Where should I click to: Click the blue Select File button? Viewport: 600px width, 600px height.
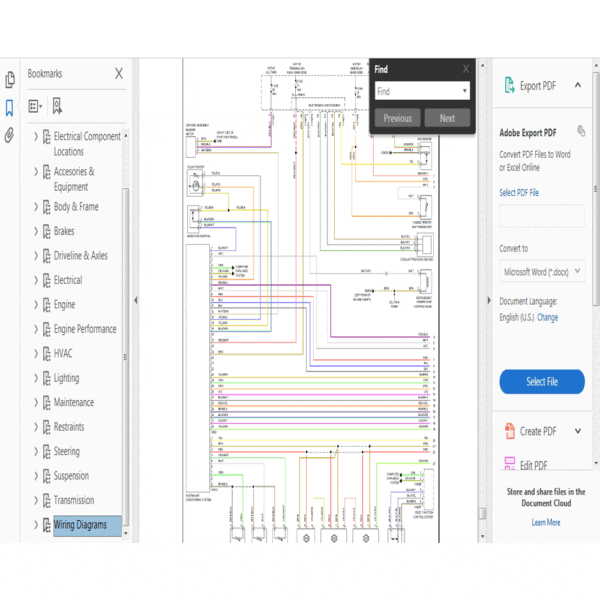(x=542, y=382)
